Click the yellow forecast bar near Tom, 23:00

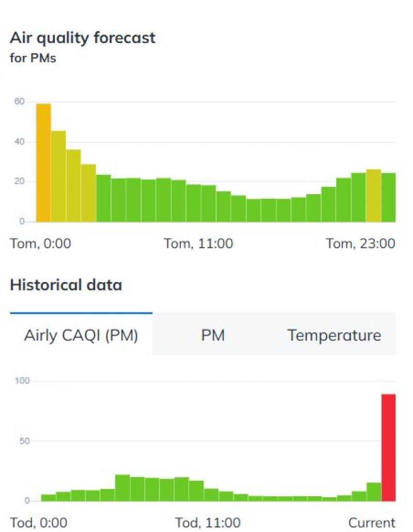click(x=374, y=196)
